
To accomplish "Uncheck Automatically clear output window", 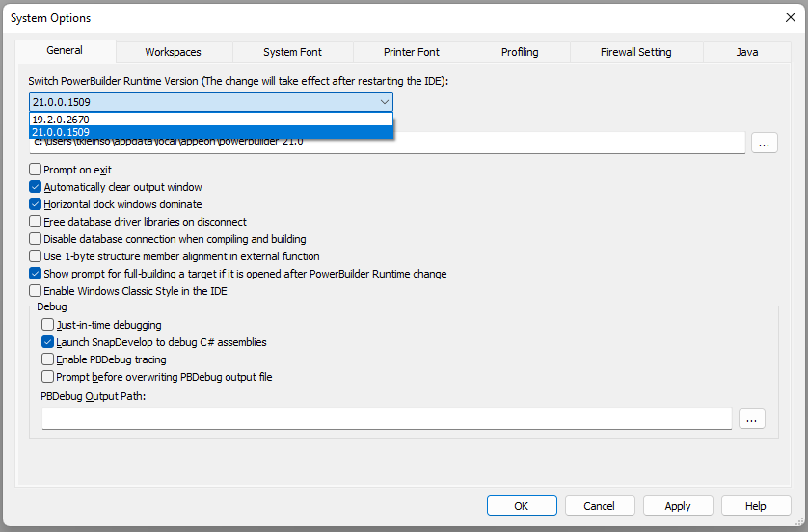I will click(x=36, y=187).
